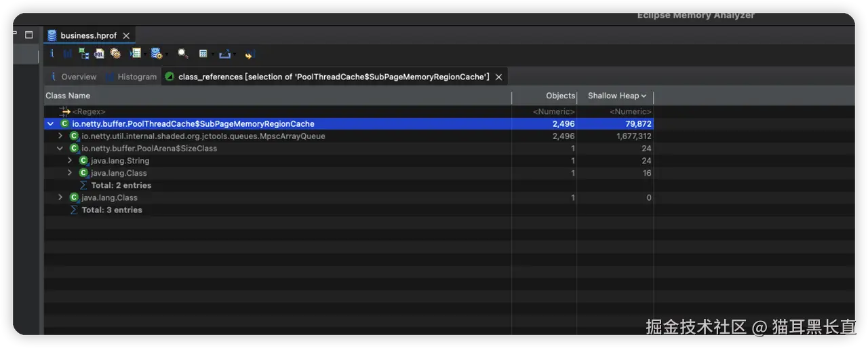
Task: Click the Find Object magnifier icon
Action: pos(183,54)
